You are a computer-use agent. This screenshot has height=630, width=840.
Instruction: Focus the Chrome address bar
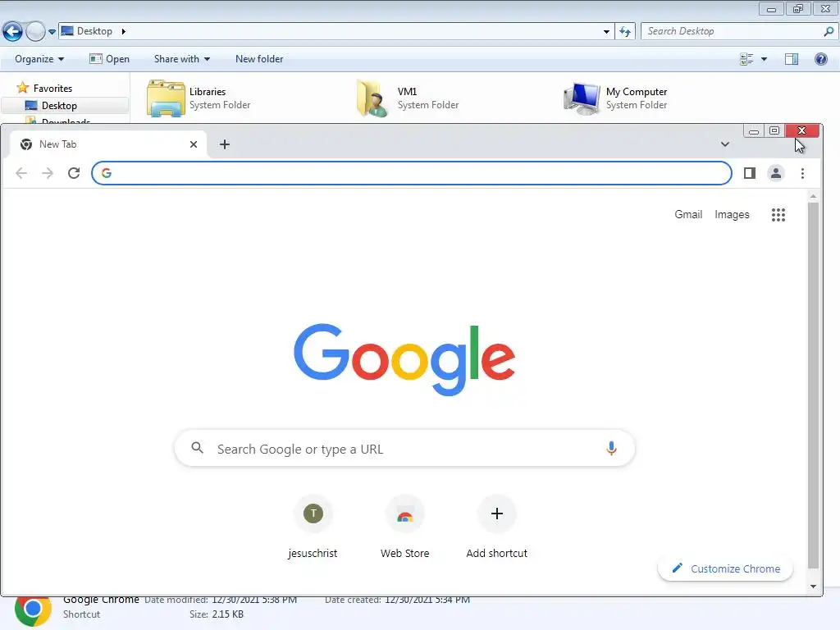[412, 173]
